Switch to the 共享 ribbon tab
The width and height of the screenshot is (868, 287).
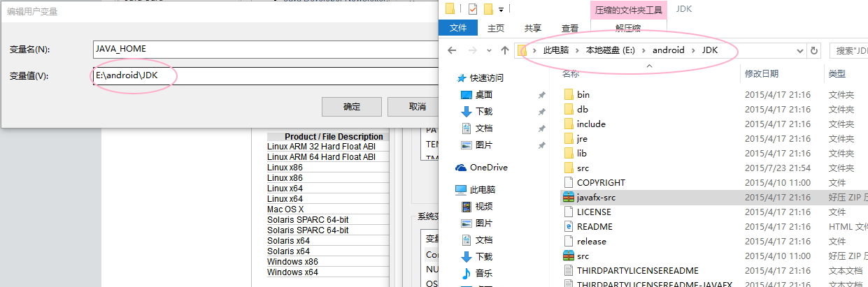click(x=532, y=28)
